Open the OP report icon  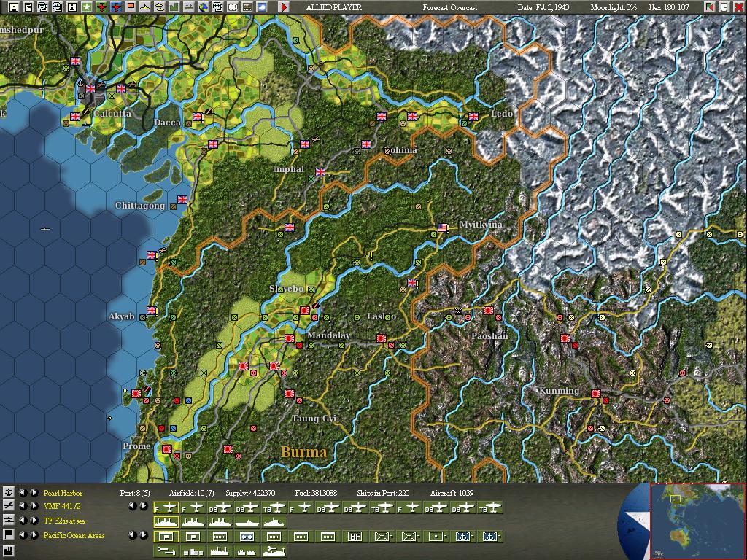point(233,7)
